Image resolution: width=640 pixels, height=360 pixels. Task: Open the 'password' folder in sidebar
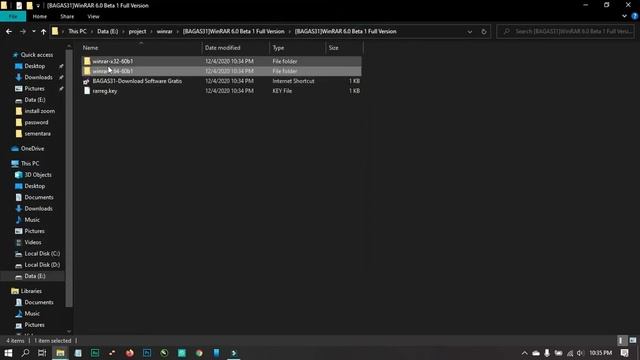coord(36,122)
